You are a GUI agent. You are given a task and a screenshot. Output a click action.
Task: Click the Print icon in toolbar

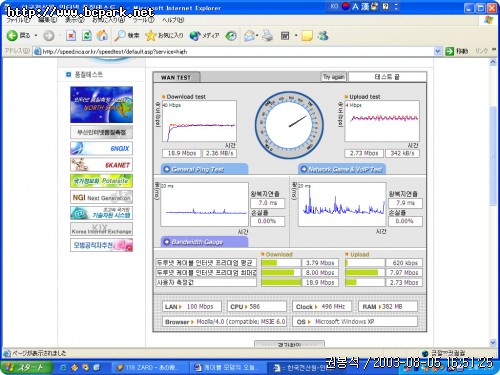[x=267, y=35]
